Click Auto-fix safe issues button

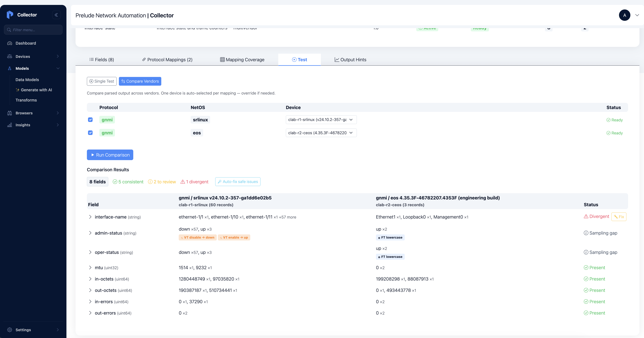[x=238, y=182]
